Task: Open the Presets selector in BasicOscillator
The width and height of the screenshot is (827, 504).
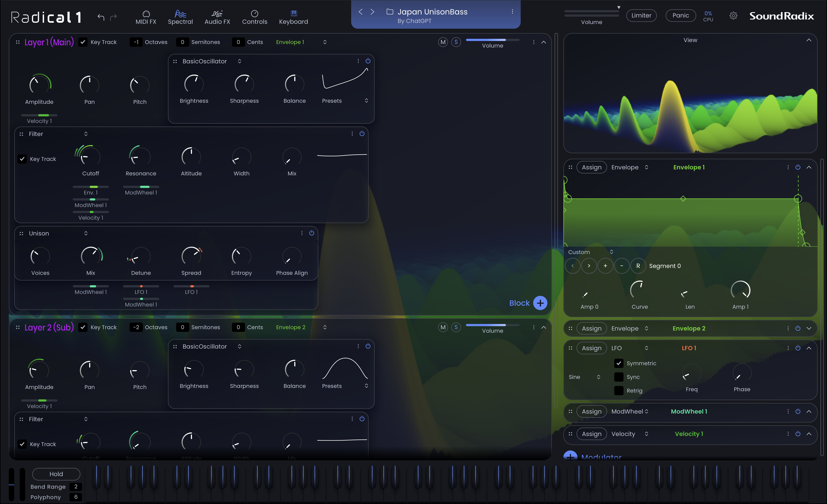Action: (366, 100)
